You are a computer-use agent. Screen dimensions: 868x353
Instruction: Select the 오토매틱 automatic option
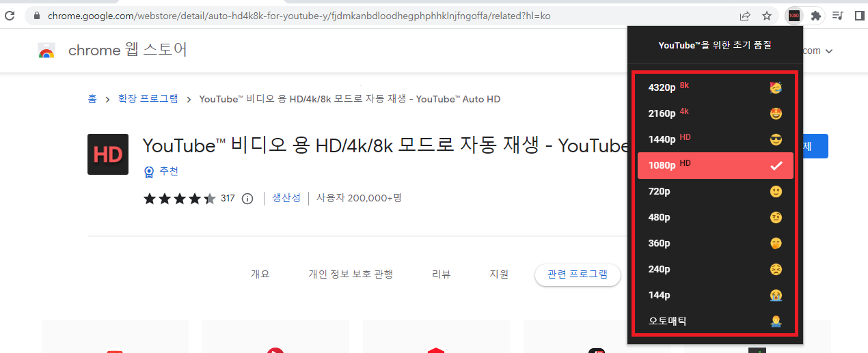point(715,321)
